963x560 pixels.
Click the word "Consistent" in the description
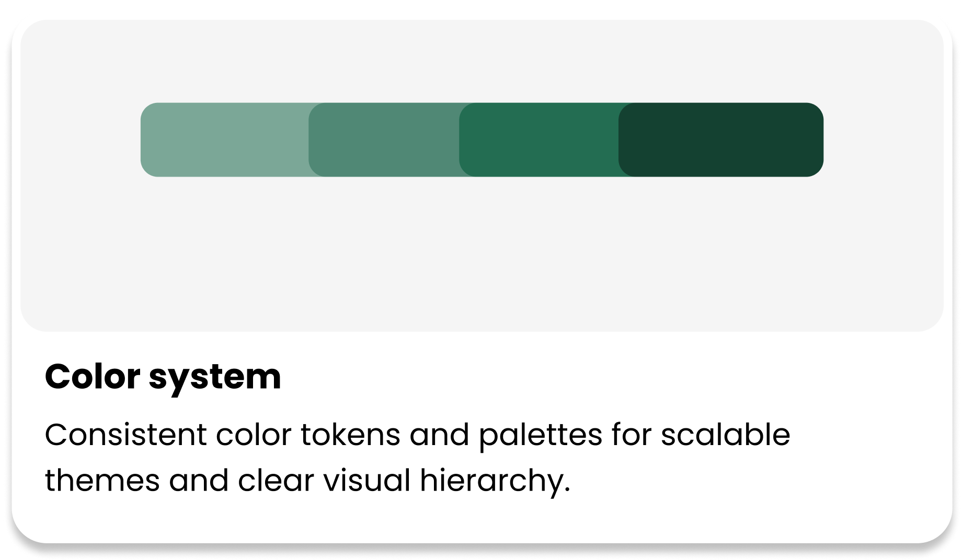coord(126,435)
